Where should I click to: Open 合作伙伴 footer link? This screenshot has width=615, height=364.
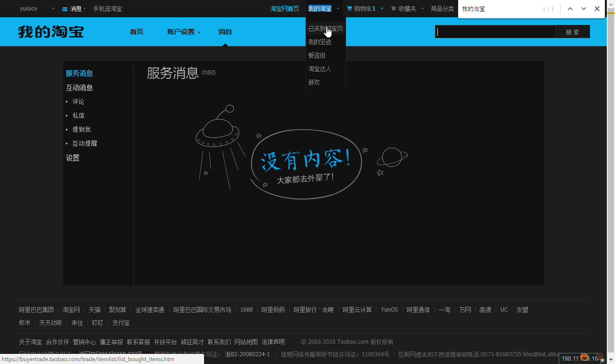pyautogui.click(x=57, y=342)
